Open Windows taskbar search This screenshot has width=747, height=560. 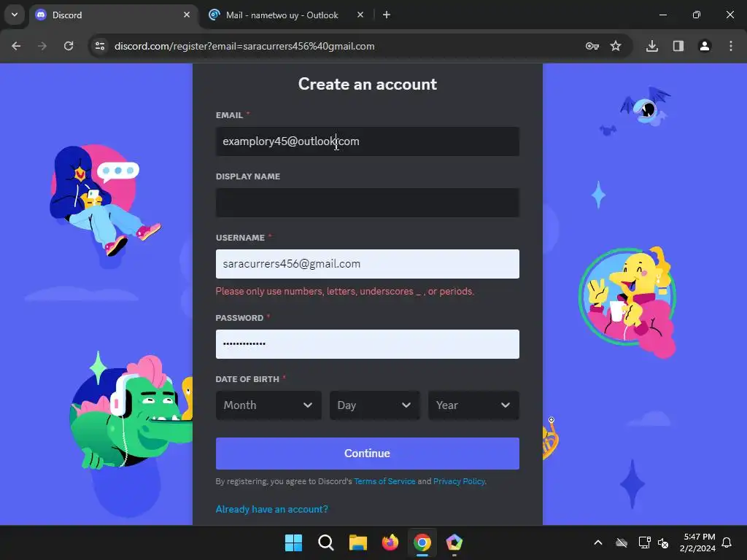coord(326,542)
